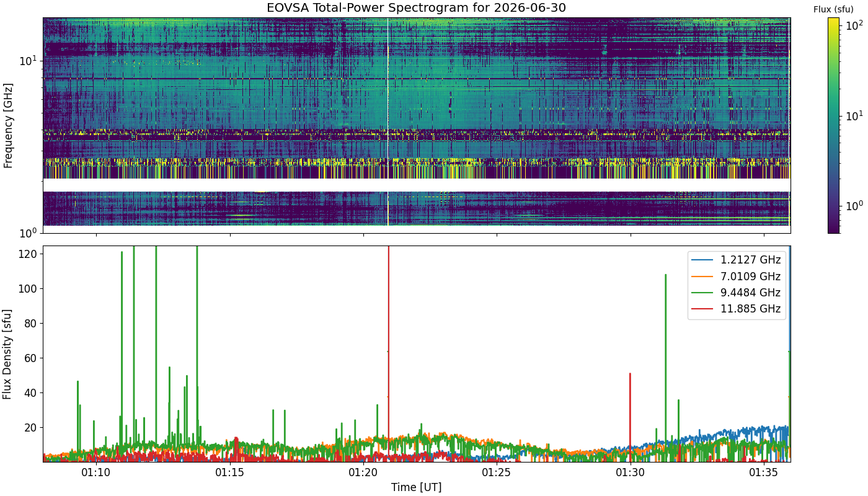
Task: Click the orange line swatch in legend
Action: (704, 277)
